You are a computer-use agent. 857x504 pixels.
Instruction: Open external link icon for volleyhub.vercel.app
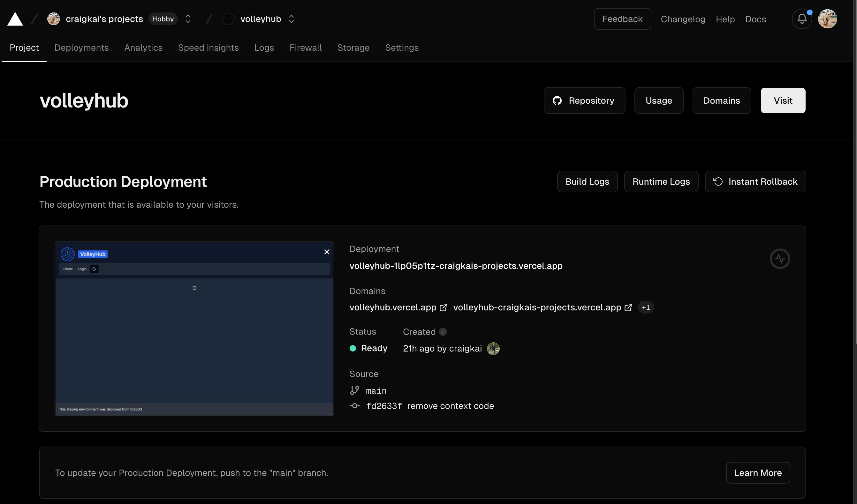[x=444, y=308]
